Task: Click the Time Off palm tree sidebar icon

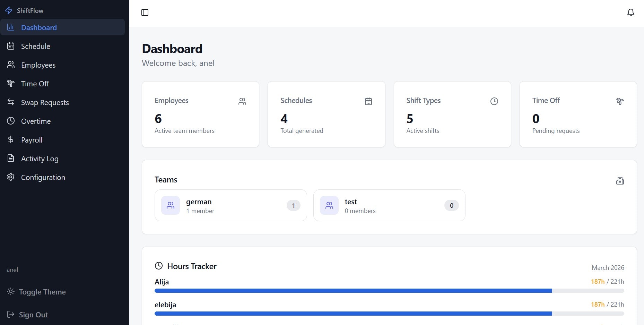Action: click(x=11, y=83)
